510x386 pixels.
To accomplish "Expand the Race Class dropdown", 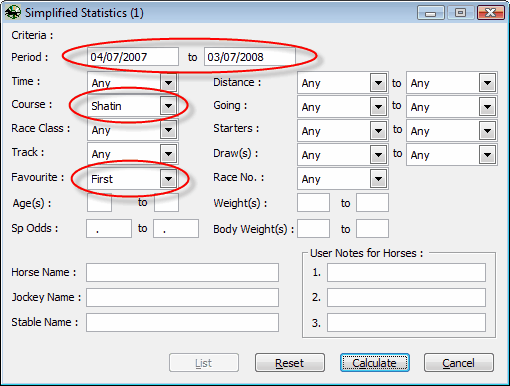I will coord(133,130).
